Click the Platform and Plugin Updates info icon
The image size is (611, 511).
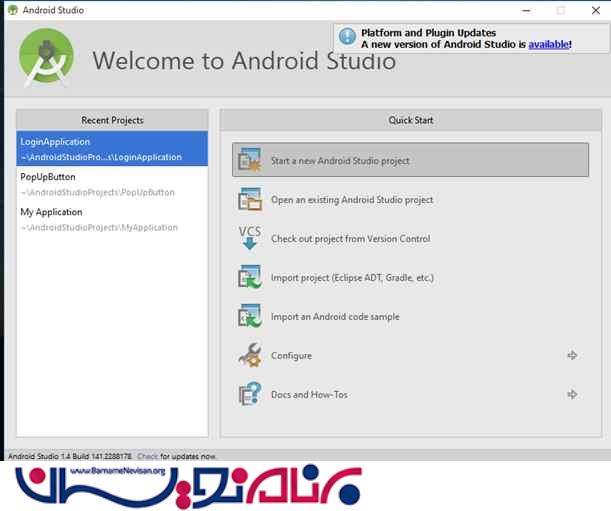(x=347, y=37)
